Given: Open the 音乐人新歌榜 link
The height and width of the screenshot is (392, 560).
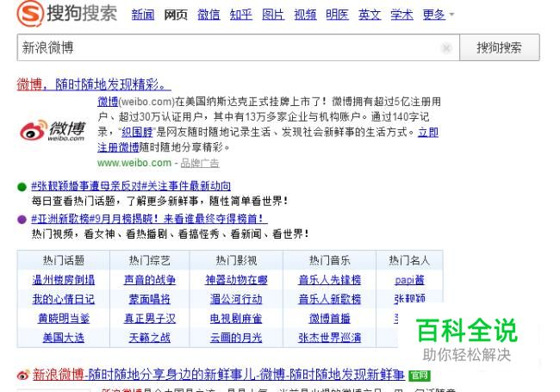Looking at the screenshot, I should [x=330, y=299].
